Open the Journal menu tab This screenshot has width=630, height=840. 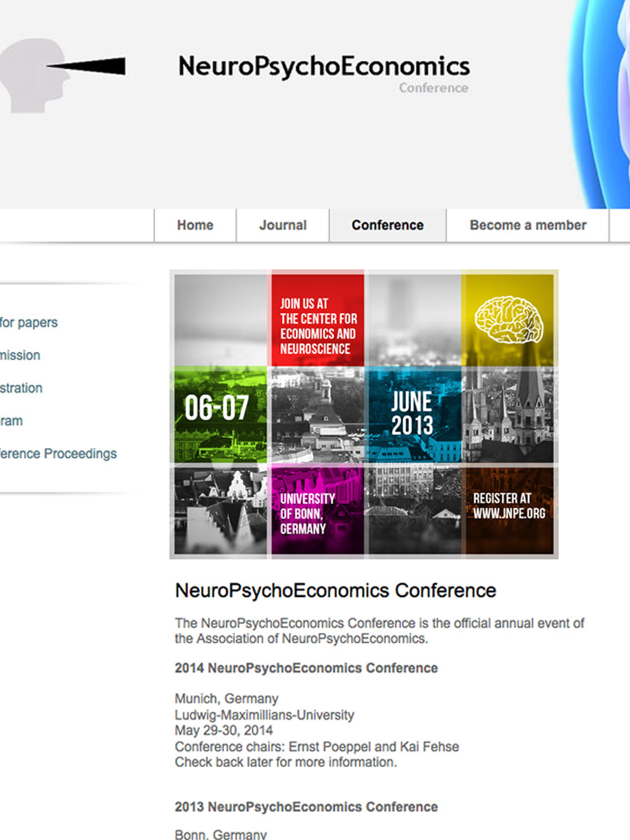pos(283,225)
